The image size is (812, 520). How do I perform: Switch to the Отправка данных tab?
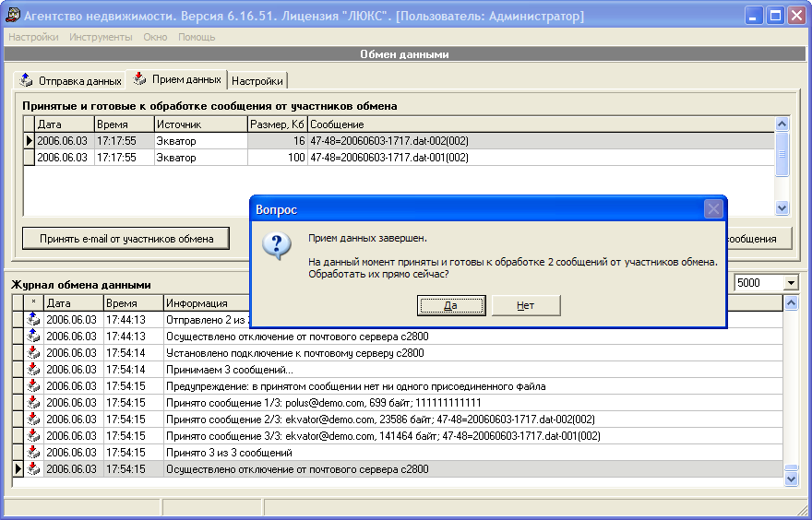pyautogui.click(x=70, y=81)
